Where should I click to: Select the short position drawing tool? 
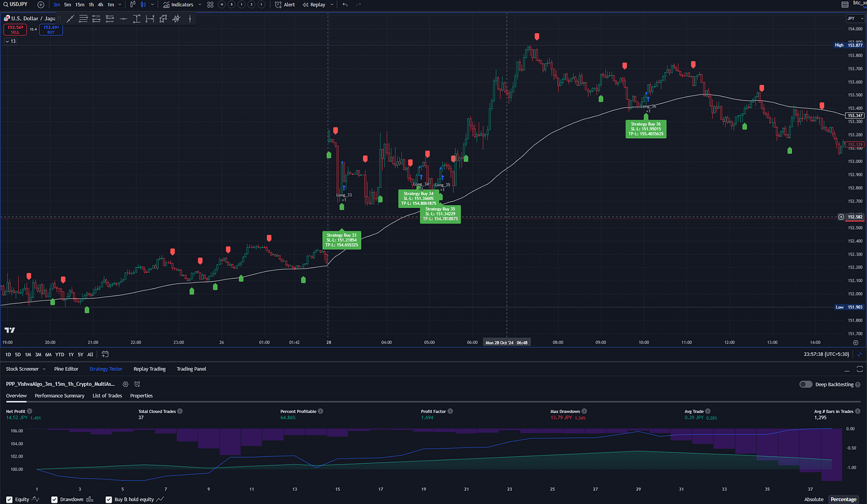pos(110,19)
